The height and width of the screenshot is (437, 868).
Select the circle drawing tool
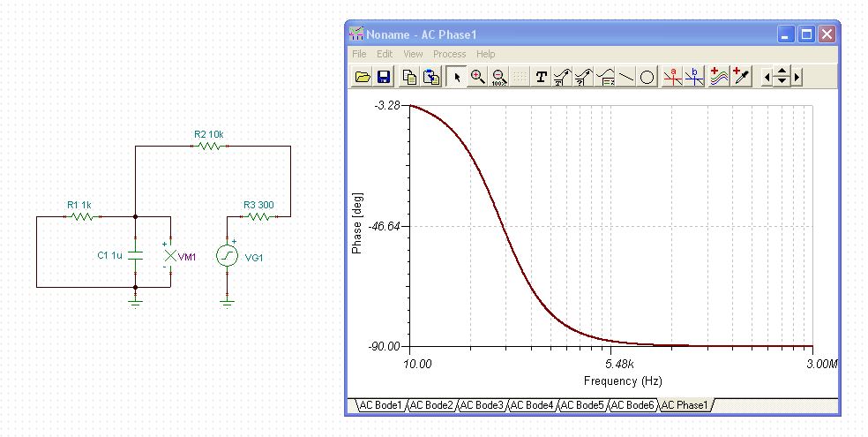[x=647, y=77]
